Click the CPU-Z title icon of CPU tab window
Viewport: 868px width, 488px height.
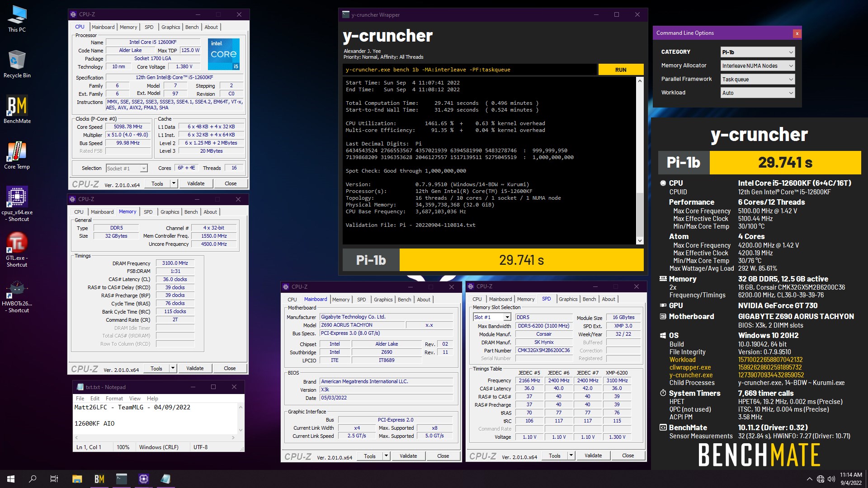tap(73, 14)
